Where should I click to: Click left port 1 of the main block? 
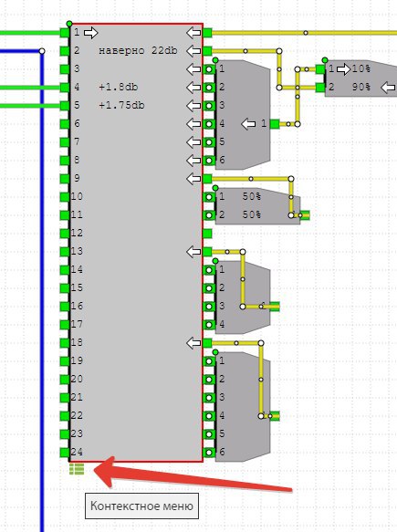(x=65, y=33)
